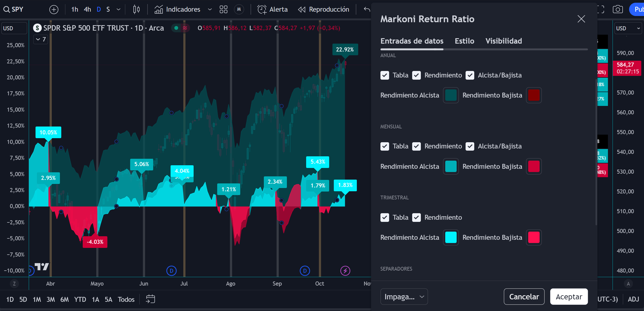Create an Alerta
Screen dimensions: 644x311
[x=272, y=9]
